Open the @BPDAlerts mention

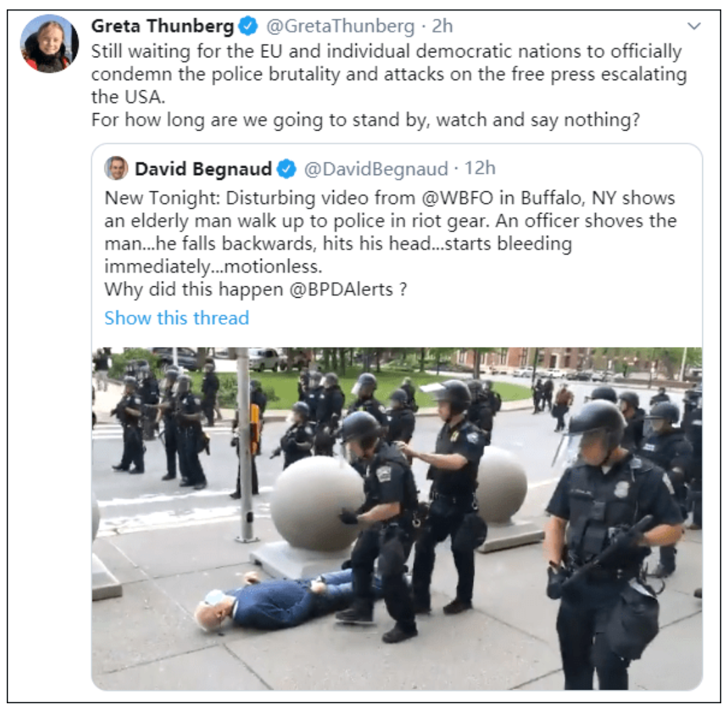click(341, 290)
